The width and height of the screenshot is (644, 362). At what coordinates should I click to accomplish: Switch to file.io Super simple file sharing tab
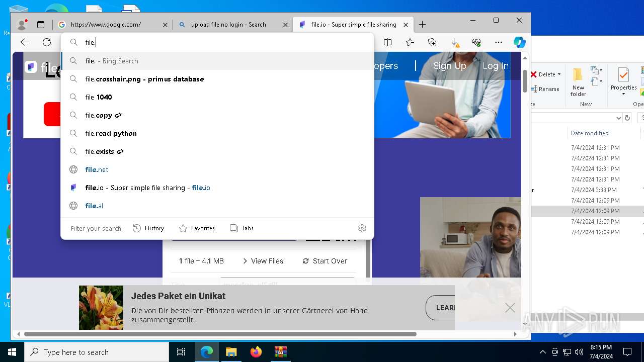(353, 24)
